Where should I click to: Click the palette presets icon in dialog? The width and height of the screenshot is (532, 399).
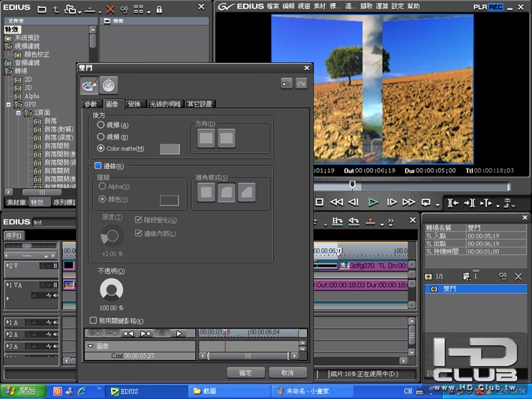click(x=89, y=85)
